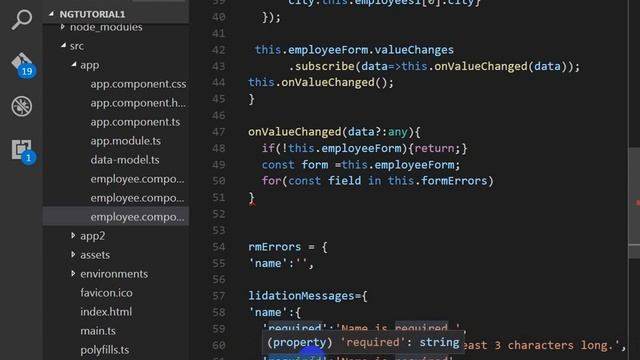This screenshot has height=360, width=640.
Task: Open app.module.ts file
Action: 125,140
